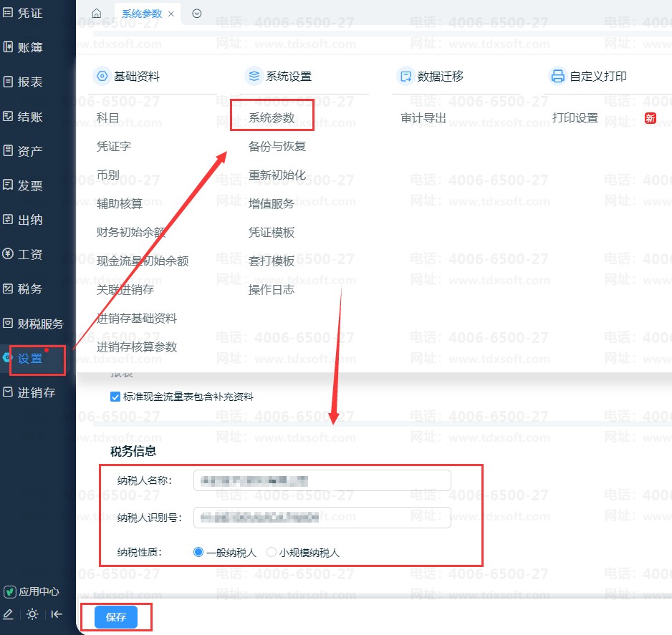Screen dimensions: 672x635
Task: Toggle the light theme sun icon
Action: point(32,614)
